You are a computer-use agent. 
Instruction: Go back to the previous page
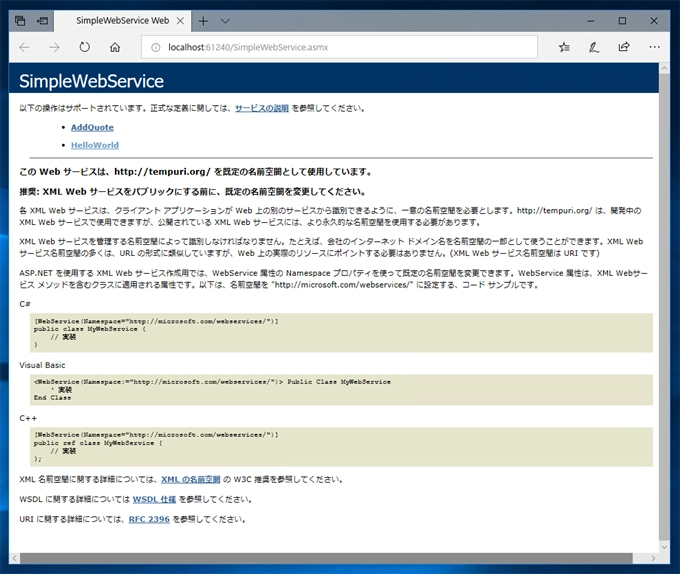tap(24, 47)
